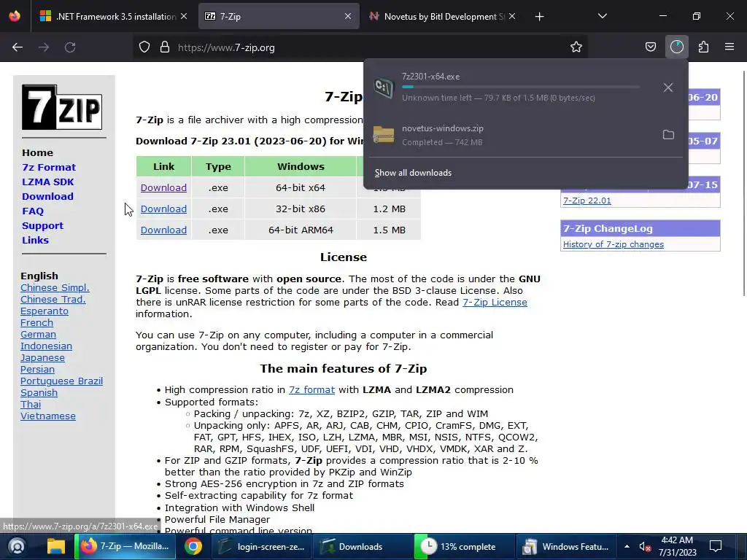Toggle the downloads progress toolbar icon
The height and width of the screenshot is (560, 747).
[676, 47]
